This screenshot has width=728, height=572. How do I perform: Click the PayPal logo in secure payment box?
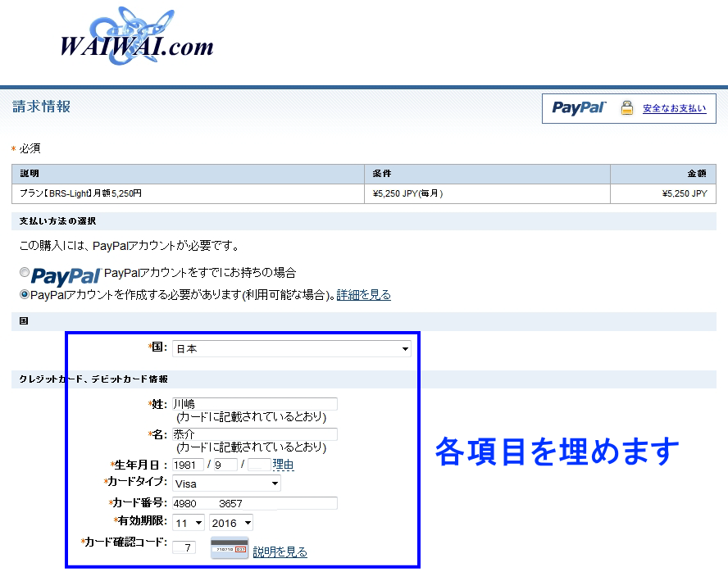(579, 108)
